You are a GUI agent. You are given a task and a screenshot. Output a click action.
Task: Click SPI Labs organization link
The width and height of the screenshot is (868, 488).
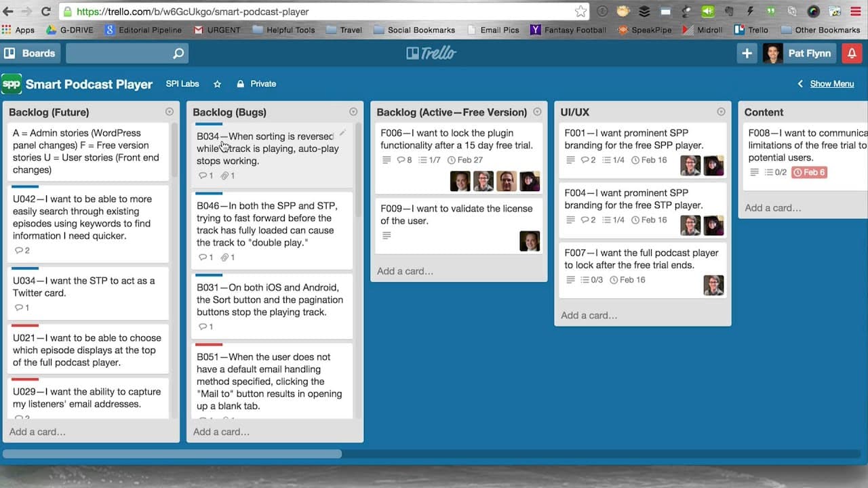(x=182, y=84)
